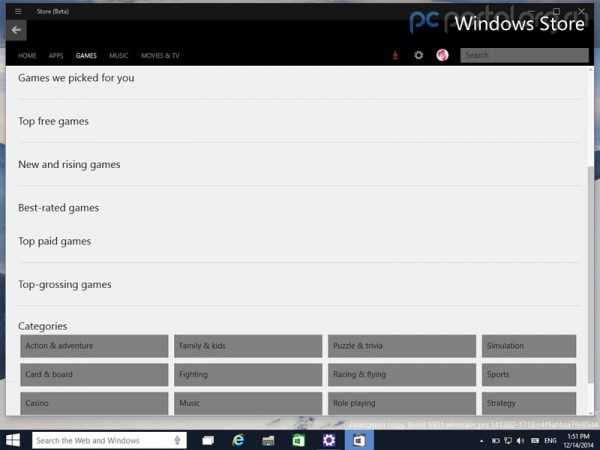
Task: Click the Store search field
Action: click(524, 55)
